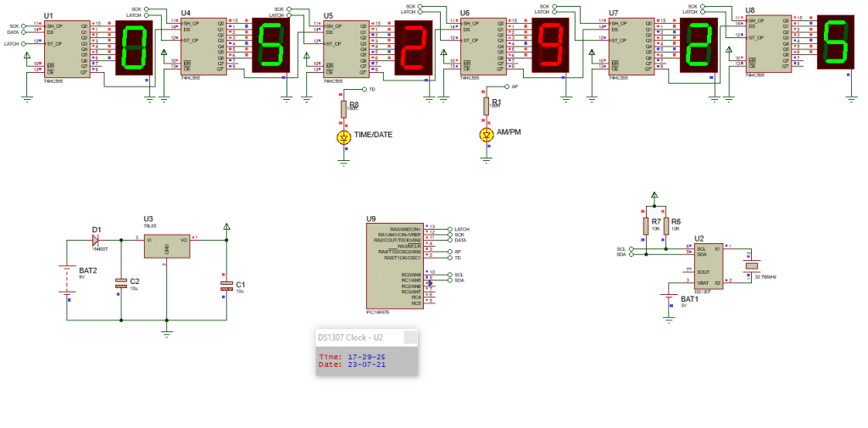This screenshot has width=868, height=428.
Task: Click the power terminal above R7 and R6
Action: (x=655, y=194)
